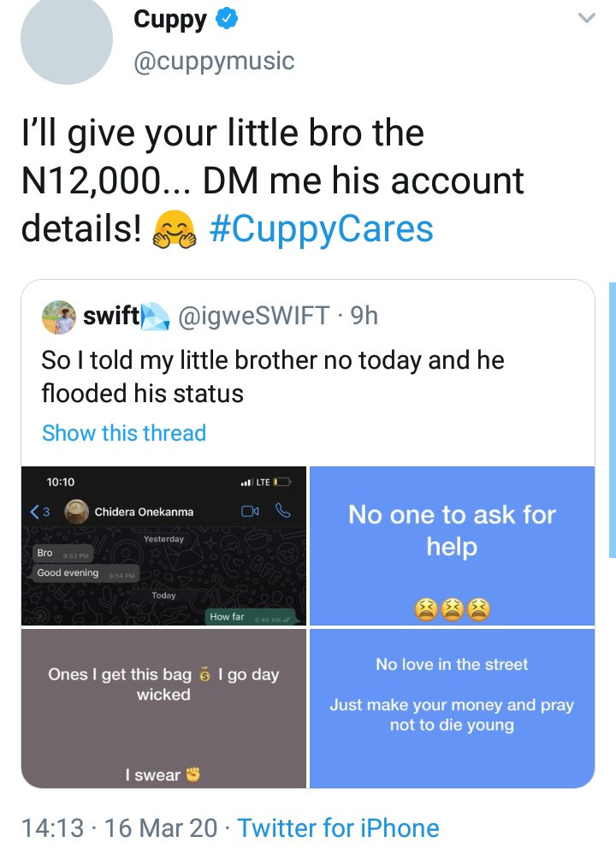Viewport: 616px width, 854px height.
Task: Open the #CuppyCares hashtag
Action: (322, 228)
